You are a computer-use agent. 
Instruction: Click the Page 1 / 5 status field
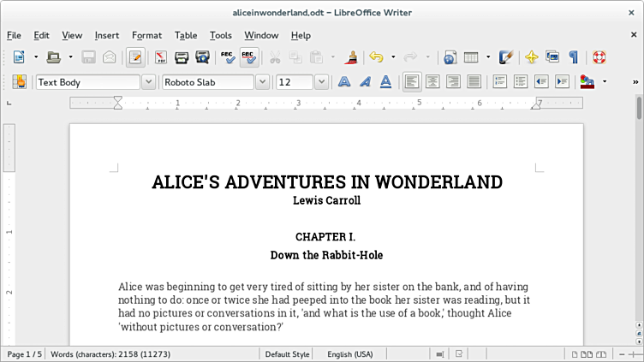[x=24, y=354]
